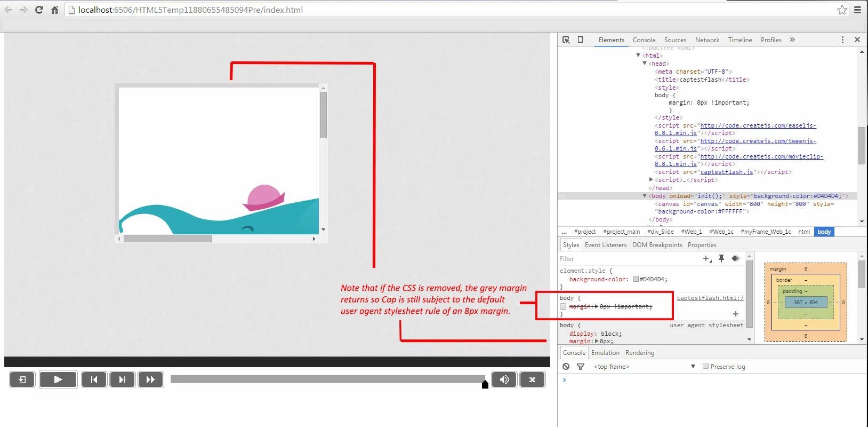
Task: Expand the collapsed script node
Action: pyautogui.click(x=651, y=180)
